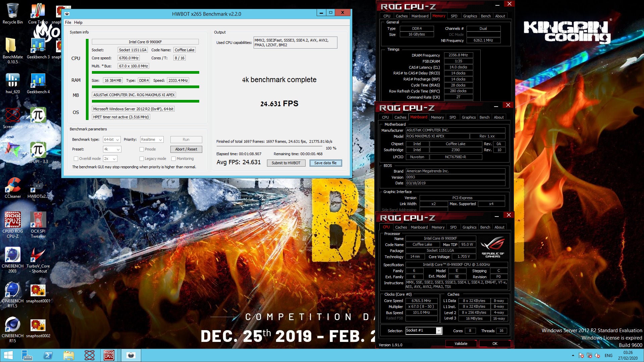Screen dimensions: 644x362
Task: Click the OK button in CPU-Z
Action: 495,344
